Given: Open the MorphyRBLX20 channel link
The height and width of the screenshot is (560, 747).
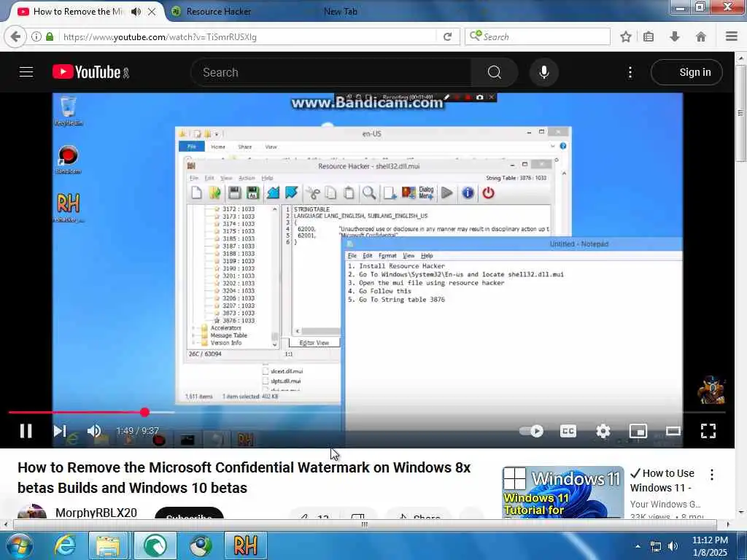Looking at the screenshot, I should [x=96, y=513].
